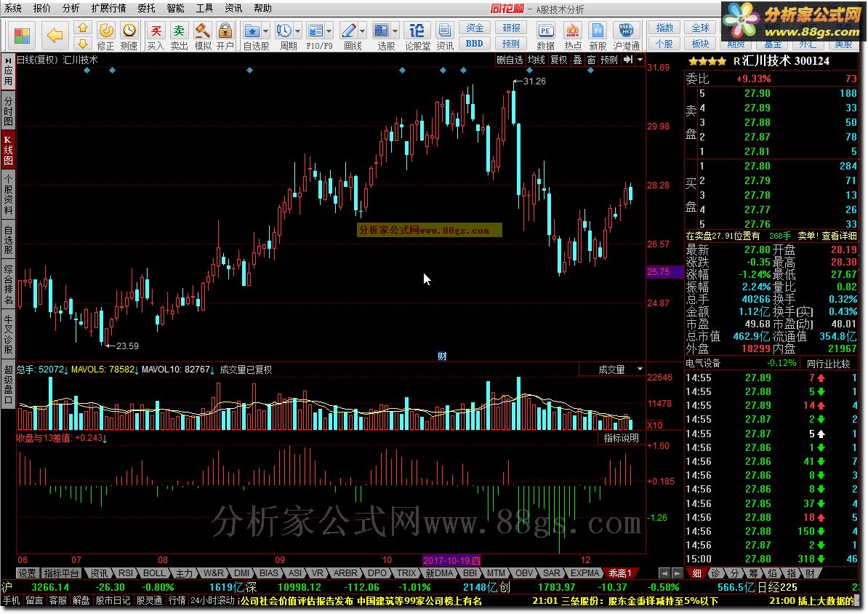Open the 选股 dropdown arrow
The image size is (868, 614).
(x=395, y=31)
